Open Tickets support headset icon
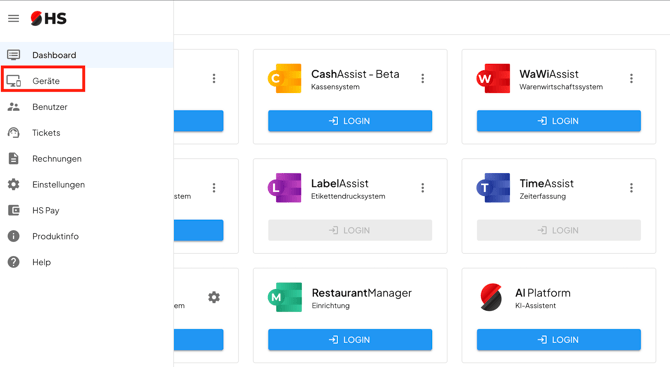 click(x=14, y=133)
